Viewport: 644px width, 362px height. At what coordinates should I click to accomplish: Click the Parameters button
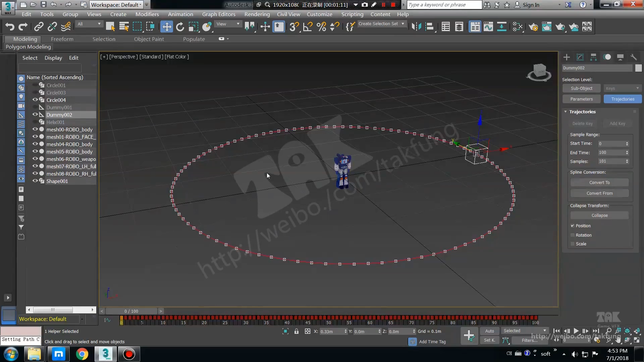click(x=581, y=99)
